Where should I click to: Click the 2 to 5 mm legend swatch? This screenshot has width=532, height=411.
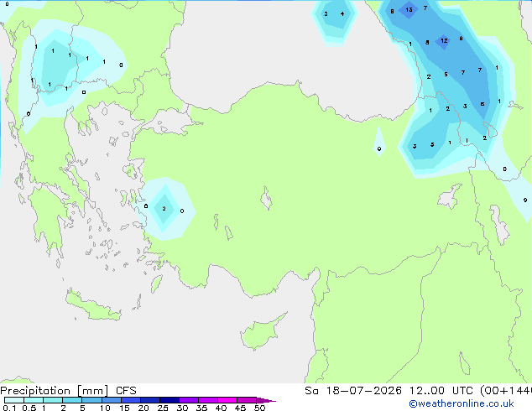72,400
